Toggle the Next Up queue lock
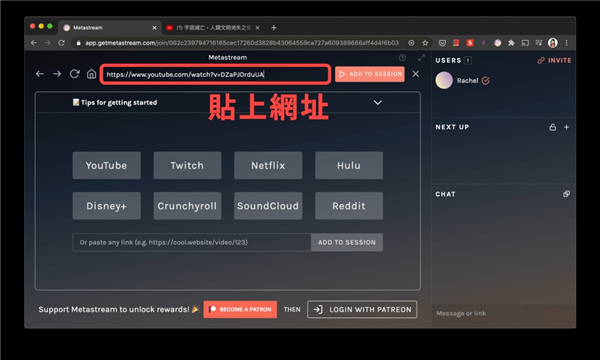Viewport: 600px width, 360px height. point(553,127)
